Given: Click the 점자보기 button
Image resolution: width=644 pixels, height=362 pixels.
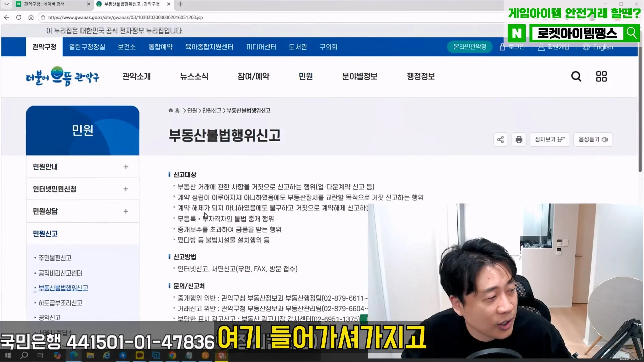Looking at the screenshot, I should tap(550, 140).
